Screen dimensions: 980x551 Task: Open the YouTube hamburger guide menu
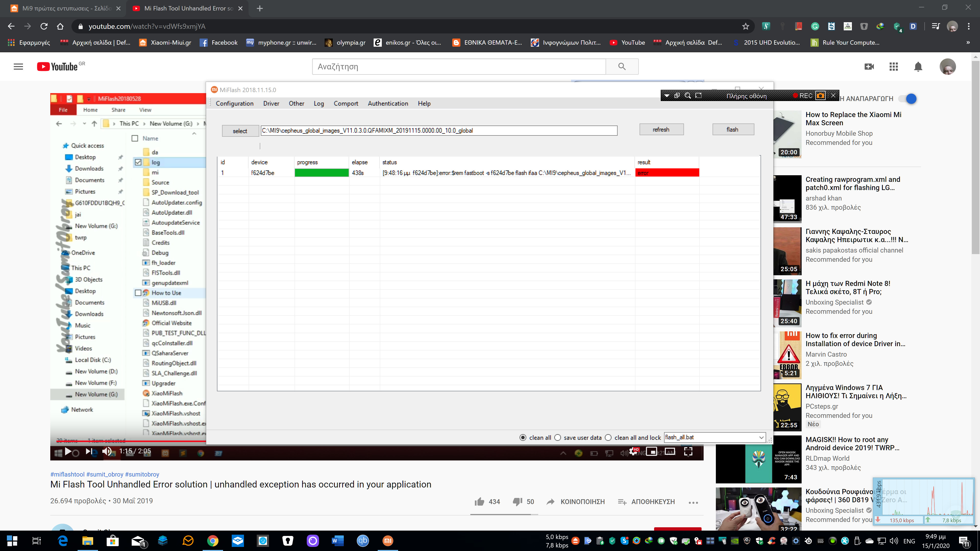pyautogui.click(x=18, y=67)
